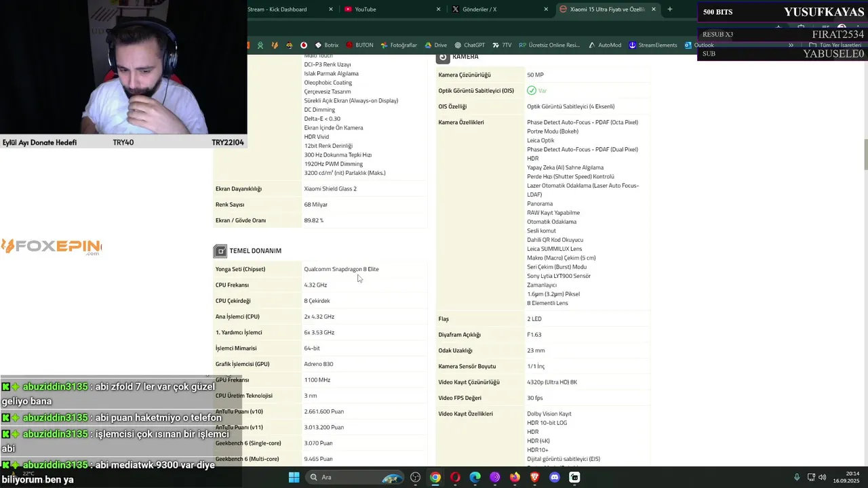Open the ChatGPT bookmark
Viewport: 868px width, 488px height.
469,45
